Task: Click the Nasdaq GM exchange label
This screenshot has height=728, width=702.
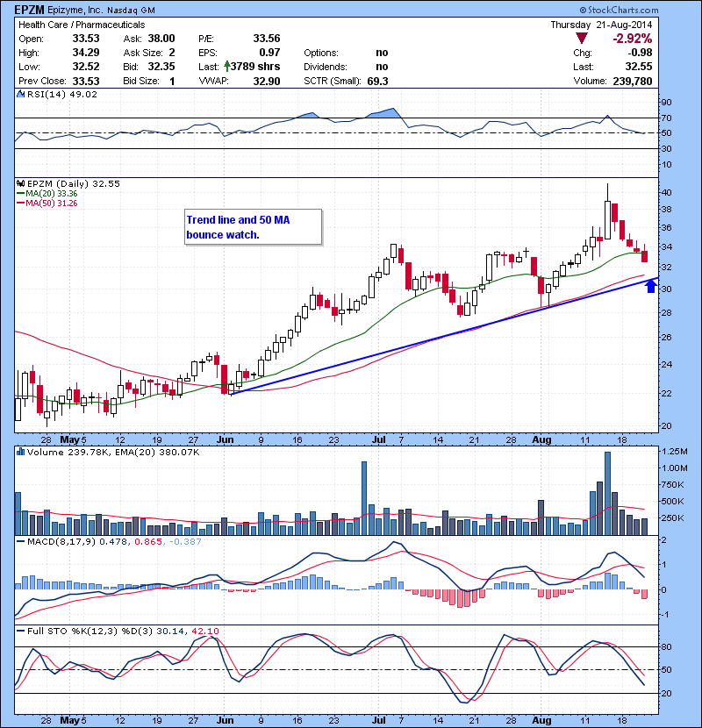Action: pyautogui.click(x=131, y=11)
